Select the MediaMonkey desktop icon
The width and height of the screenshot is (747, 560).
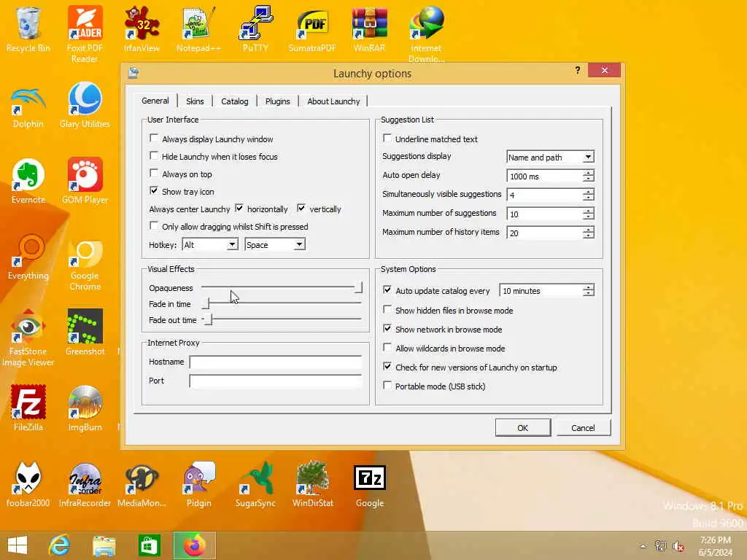[142, 484]
